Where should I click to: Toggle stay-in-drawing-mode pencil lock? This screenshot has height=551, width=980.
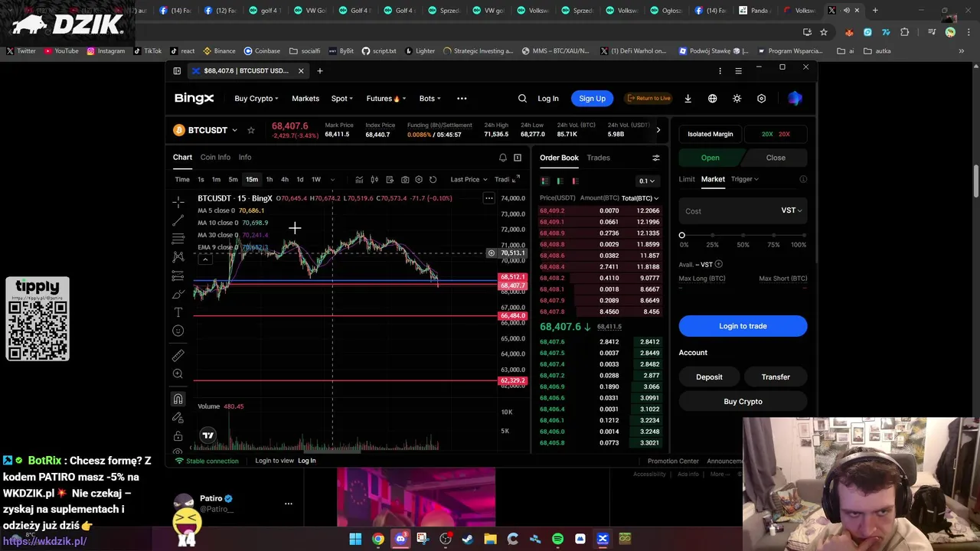click(178, 418)
